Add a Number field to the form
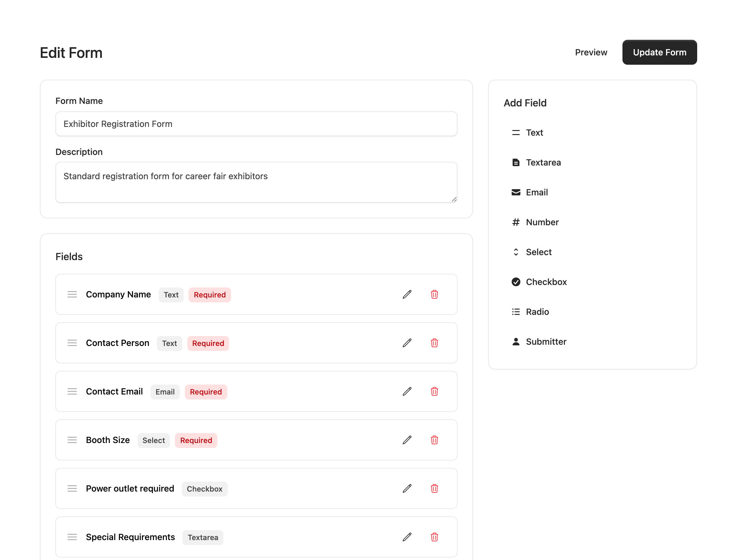This screenshot has width=737, height=560. coord(542,222)
